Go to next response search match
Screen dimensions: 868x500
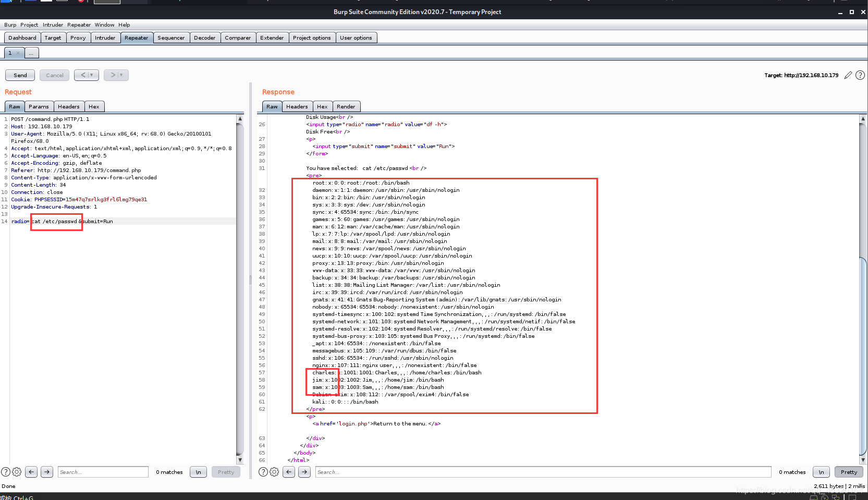(x=304, y=472)
